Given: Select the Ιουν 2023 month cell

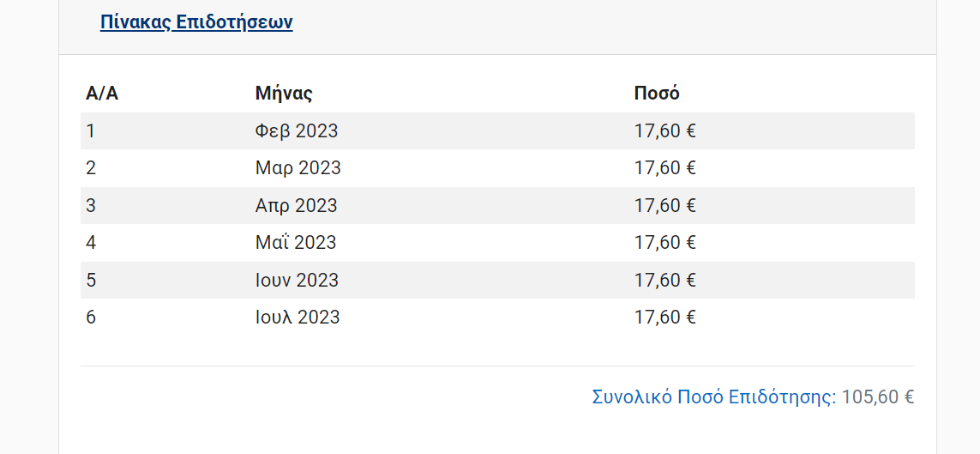Looking at the screenshot, I should [x=297, y=280].
